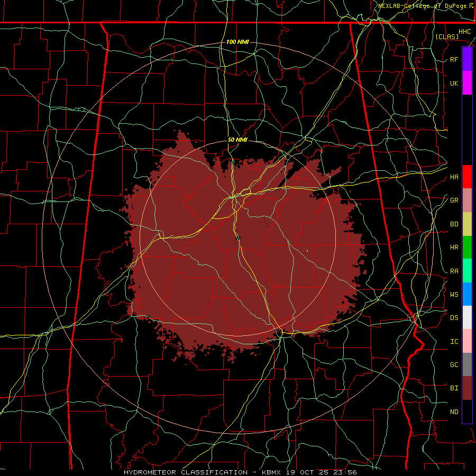
Task: Click the UK legend label
Action: pyautogui.click(x=454, y=83)
